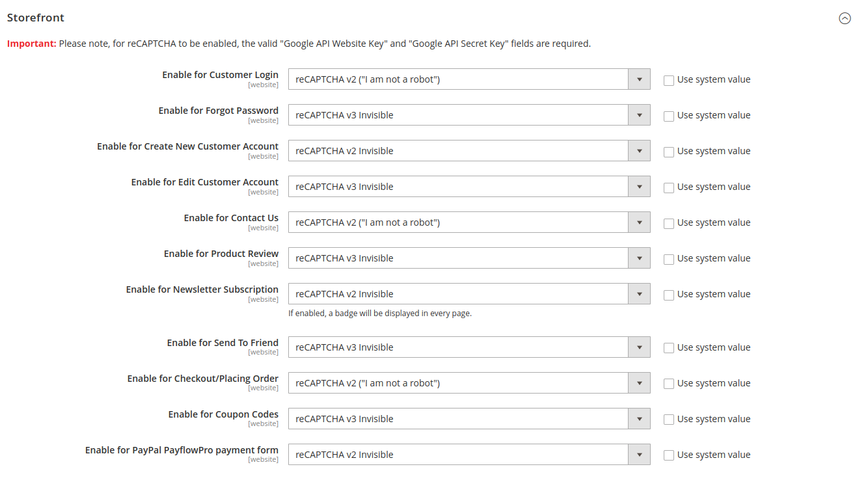Open the Enable for Contact Us dropdown
The height and width of the screenshot is (482, 868).
point(469,222)
